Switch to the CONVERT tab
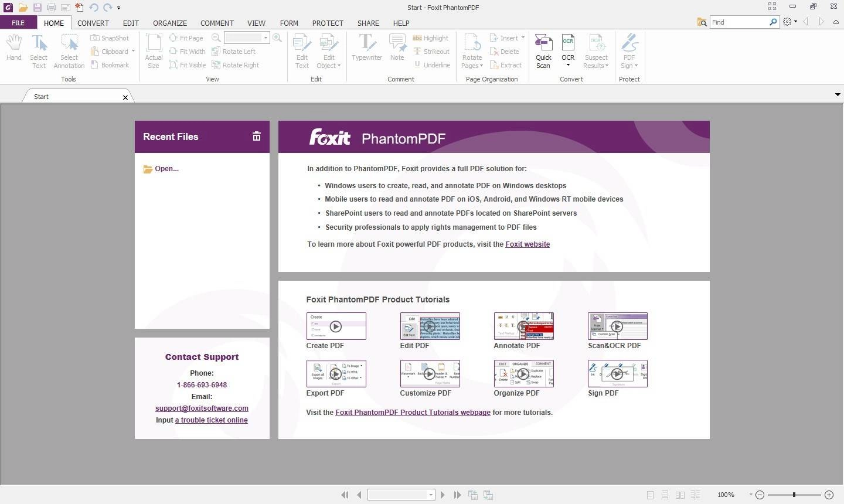Screen dimensions: 844x504 93,23
